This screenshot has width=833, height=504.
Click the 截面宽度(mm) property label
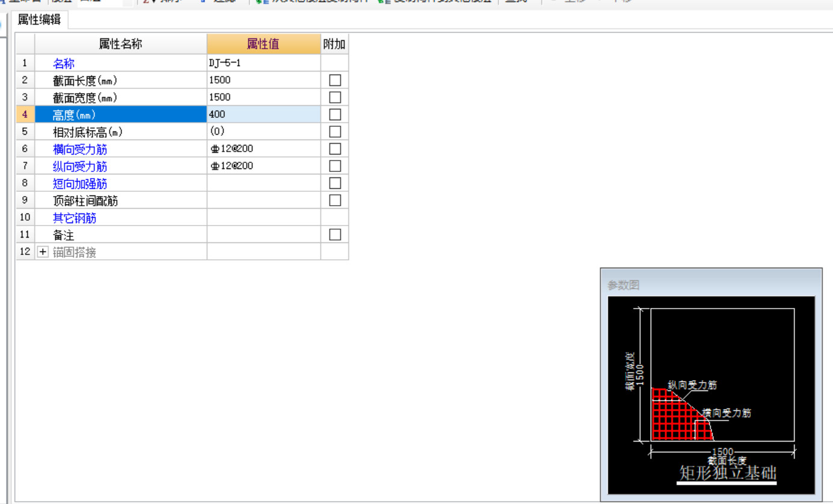[85, 97]
